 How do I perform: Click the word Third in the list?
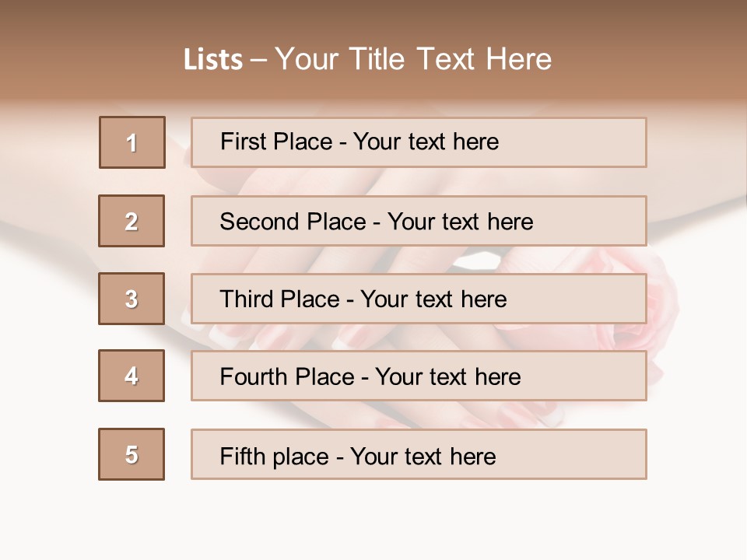coord(247,299)
